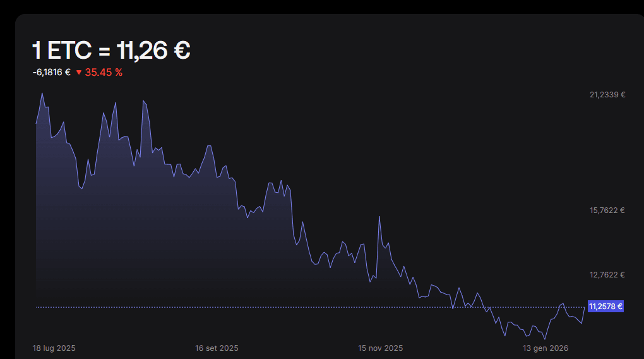Select the 18 lug 2025 date marker
644x359 pixels.
click(x=54, y=348)
